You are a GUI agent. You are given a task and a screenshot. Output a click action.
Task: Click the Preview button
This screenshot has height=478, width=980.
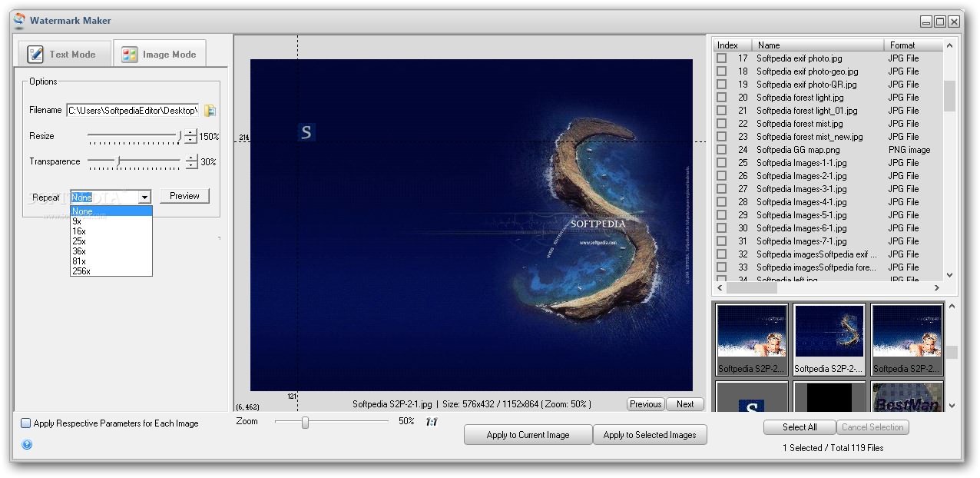tap(184, 196)
